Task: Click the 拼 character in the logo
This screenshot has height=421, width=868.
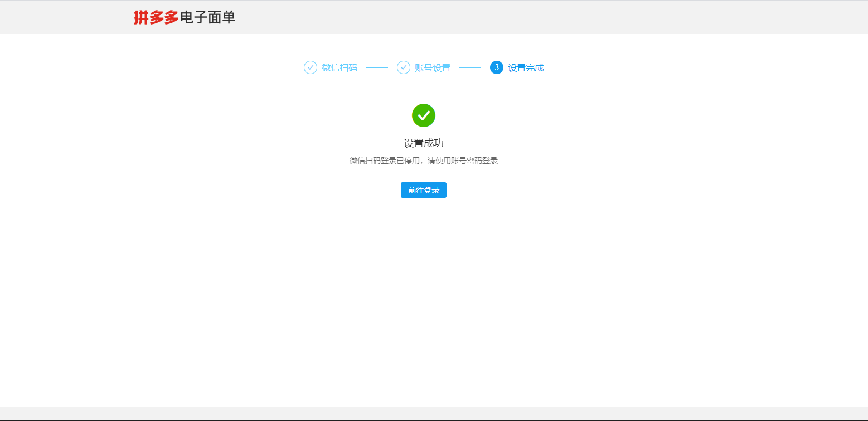Action: (x=141, y=18)
